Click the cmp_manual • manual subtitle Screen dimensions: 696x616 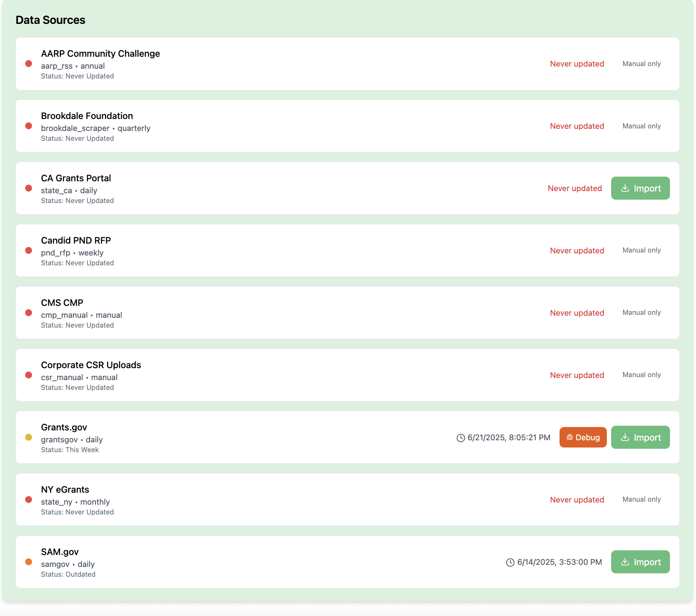[x=81, y=315]
